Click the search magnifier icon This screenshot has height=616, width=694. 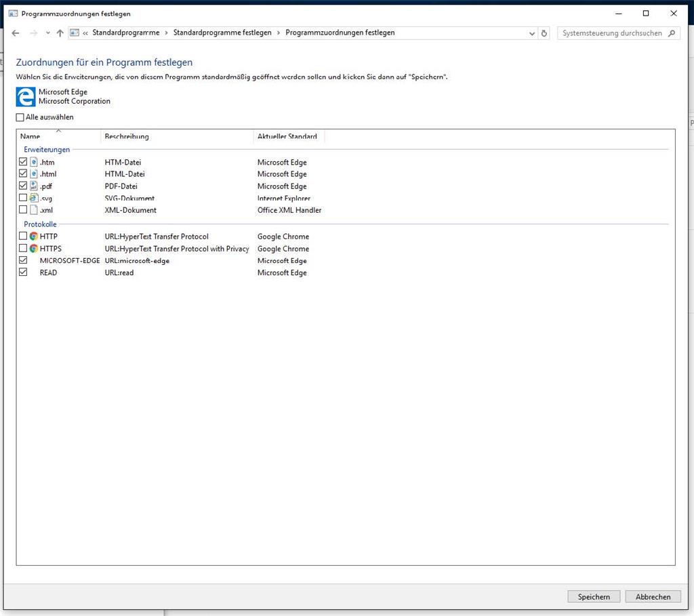click(x=672, y=33)
